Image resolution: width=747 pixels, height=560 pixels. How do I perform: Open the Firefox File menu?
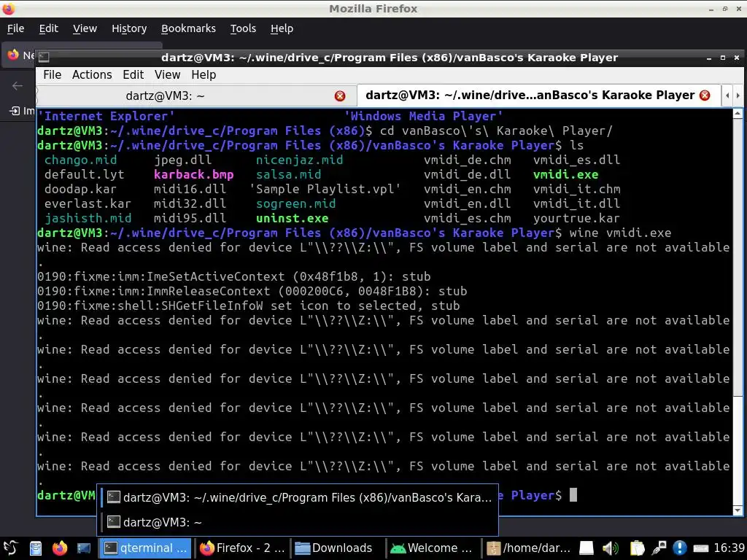coord(16,28)
